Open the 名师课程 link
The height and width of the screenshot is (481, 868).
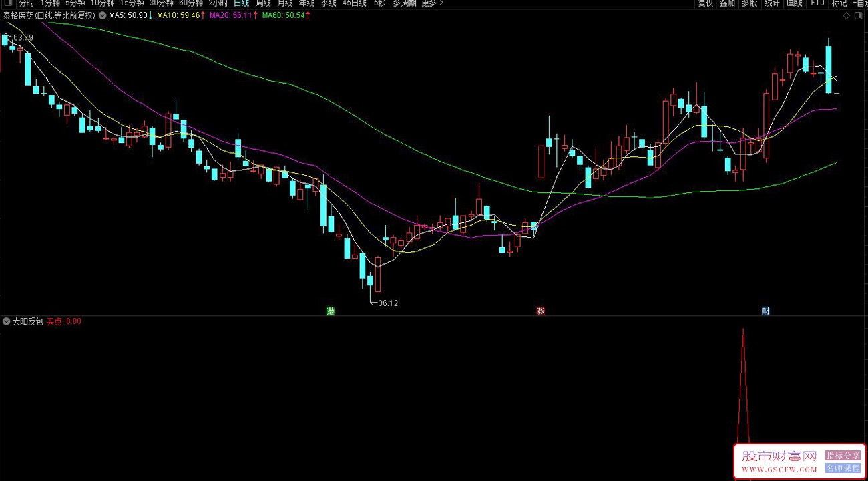(843, 469)
